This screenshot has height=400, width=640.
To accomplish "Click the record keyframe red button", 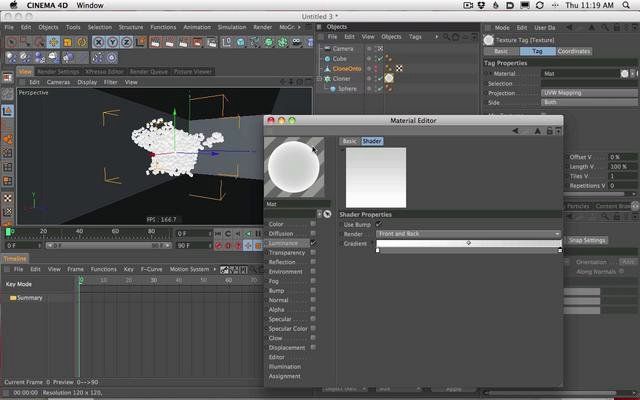I will tap(218, 245).
